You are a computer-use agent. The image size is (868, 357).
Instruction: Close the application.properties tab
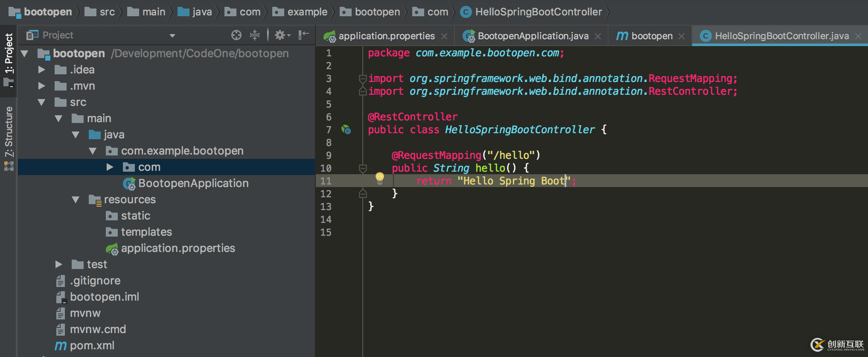pyautogui.click(x=444, y=36)
